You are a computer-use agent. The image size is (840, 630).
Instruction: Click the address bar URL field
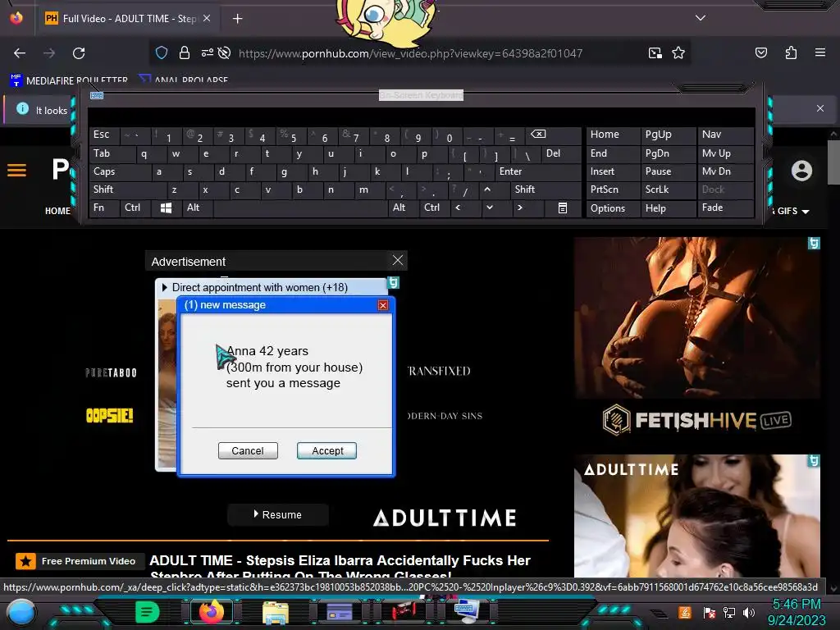point(410,53)
